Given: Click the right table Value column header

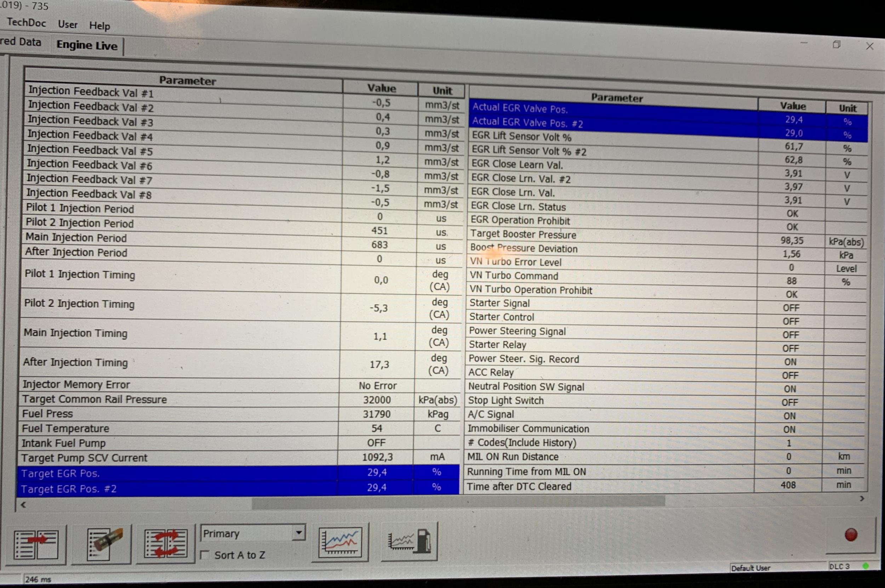Looking at the screenshot, I should click(792, 106).
